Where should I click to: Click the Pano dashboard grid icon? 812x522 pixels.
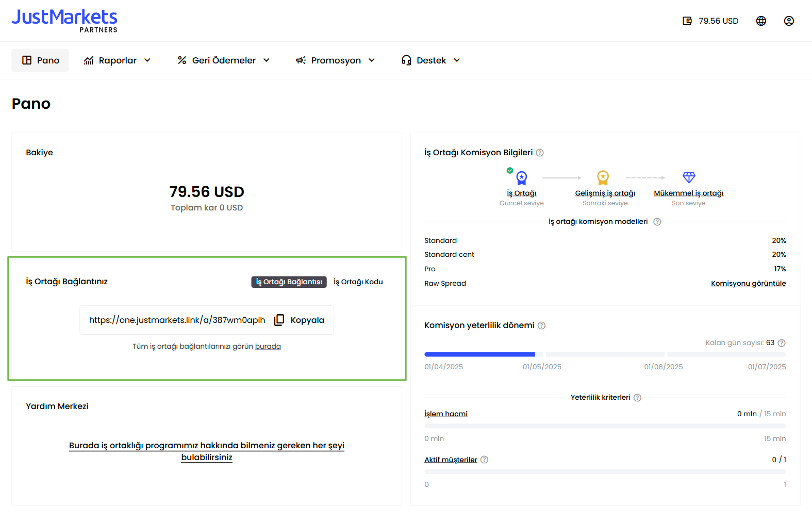click(27, 60)
